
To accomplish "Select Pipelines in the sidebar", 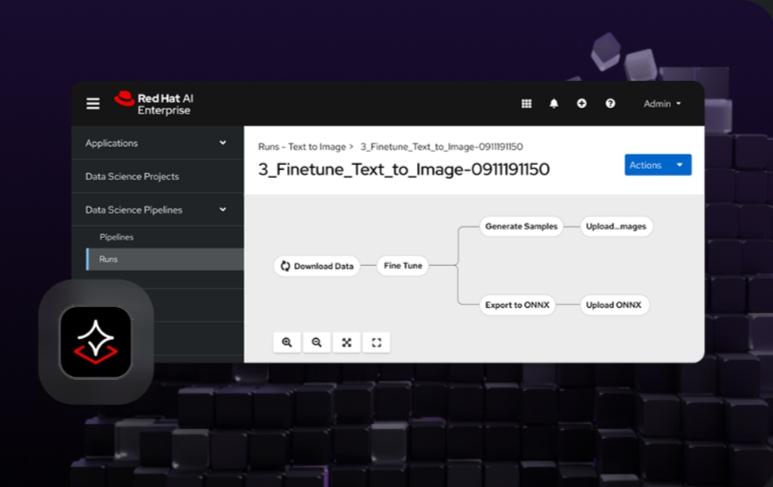I will (116, 237).
